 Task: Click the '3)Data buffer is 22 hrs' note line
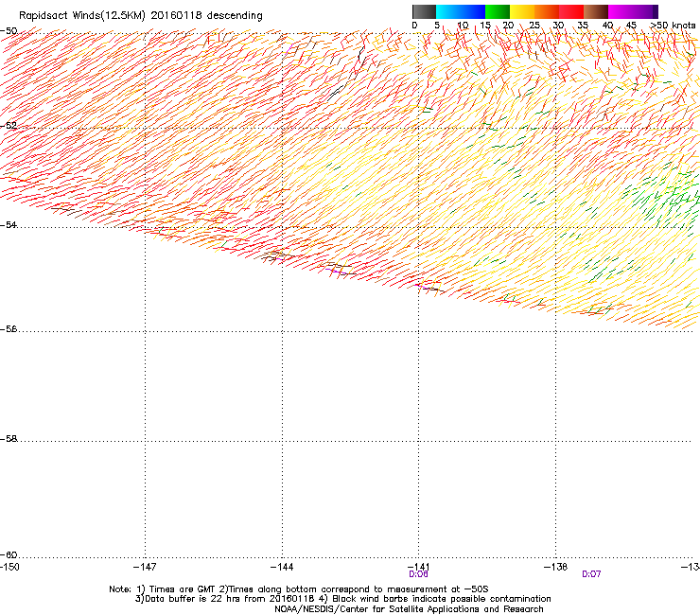(342, 599)
